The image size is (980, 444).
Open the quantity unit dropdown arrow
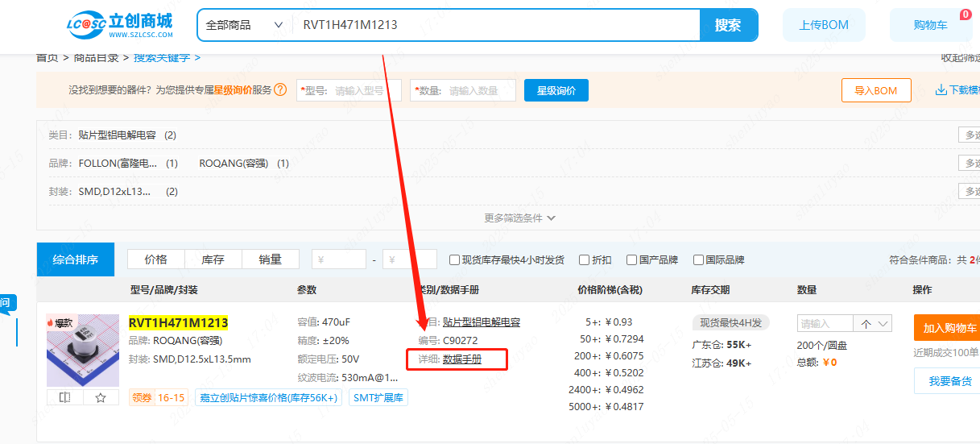(x=883, y=324)
